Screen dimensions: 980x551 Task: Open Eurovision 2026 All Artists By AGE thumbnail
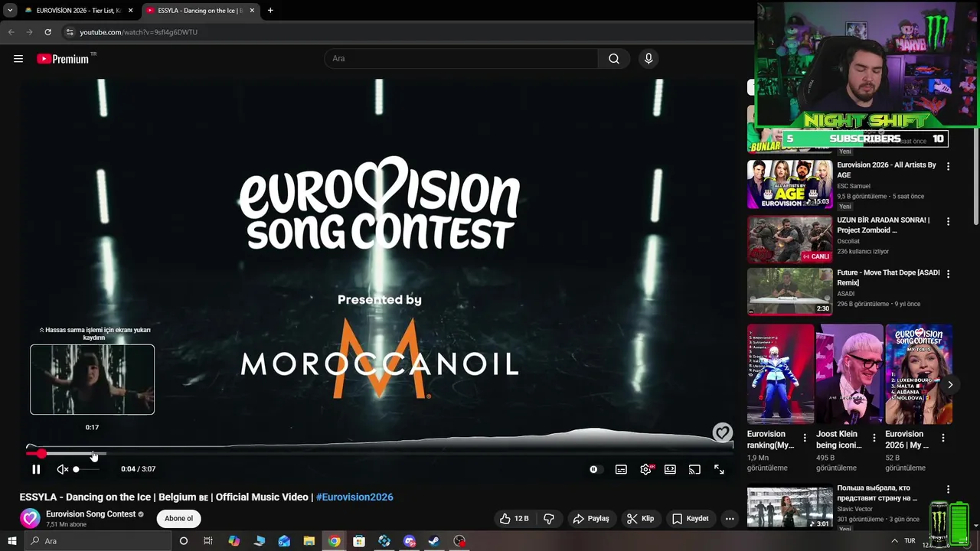click(x=789, y=184)
